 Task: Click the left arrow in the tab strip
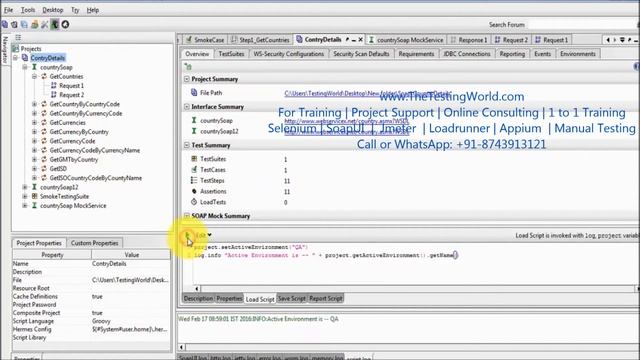(x=608, y=40)
